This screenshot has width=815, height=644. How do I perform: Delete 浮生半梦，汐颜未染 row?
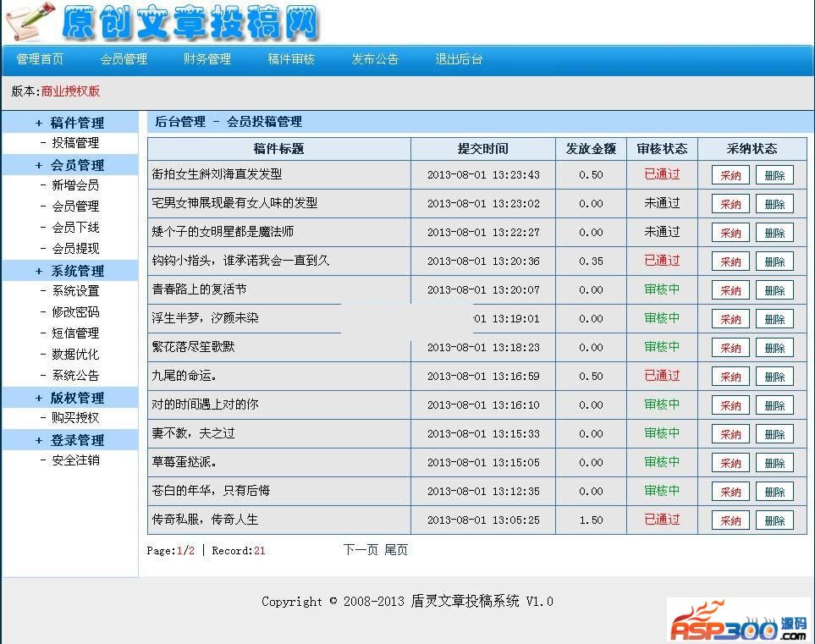[774, 319]
